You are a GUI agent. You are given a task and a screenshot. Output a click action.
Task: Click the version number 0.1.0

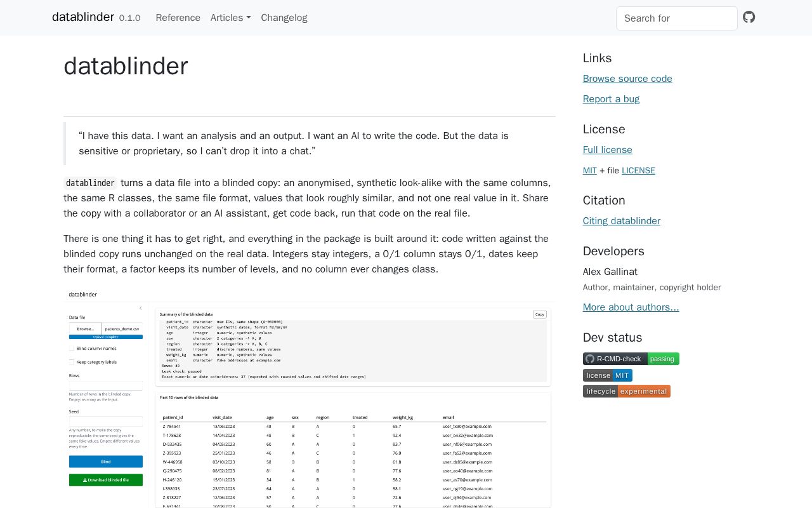(x=130, y=18)
